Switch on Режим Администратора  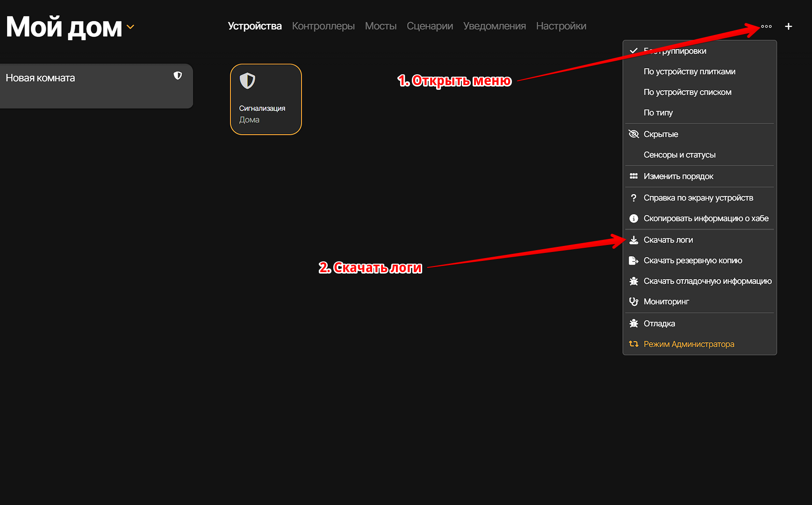pos(689,344)
